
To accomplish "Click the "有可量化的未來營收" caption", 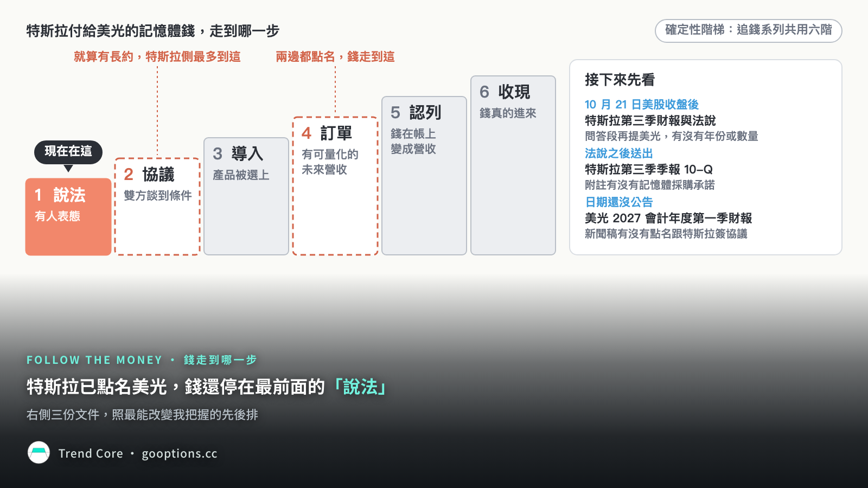I will coord(330,162).
